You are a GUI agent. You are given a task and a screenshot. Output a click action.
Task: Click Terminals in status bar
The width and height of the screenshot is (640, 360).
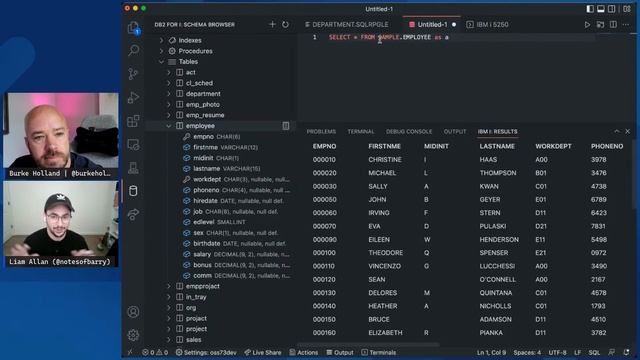point(379,352)
